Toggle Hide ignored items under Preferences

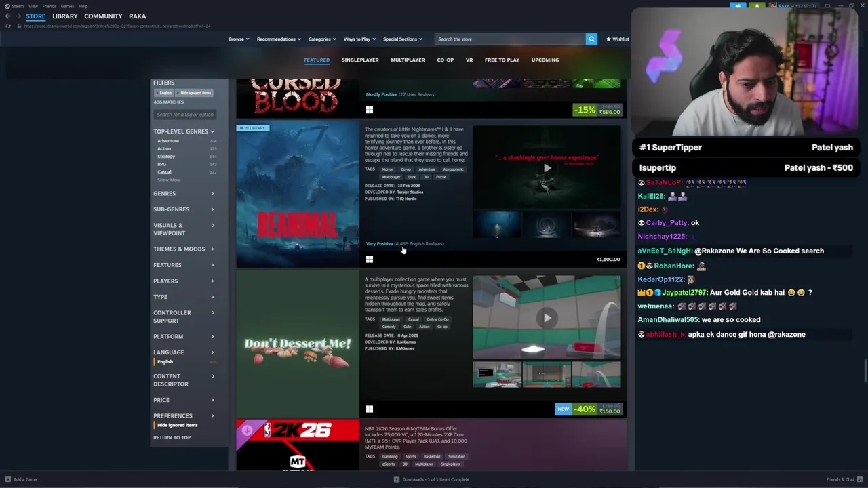(x=177, y=425)
